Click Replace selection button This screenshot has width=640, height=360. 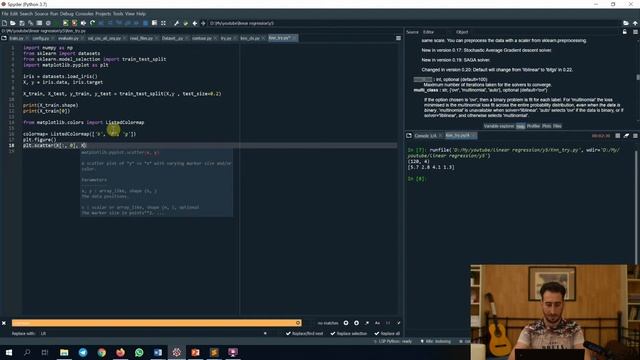coord(349,333)
